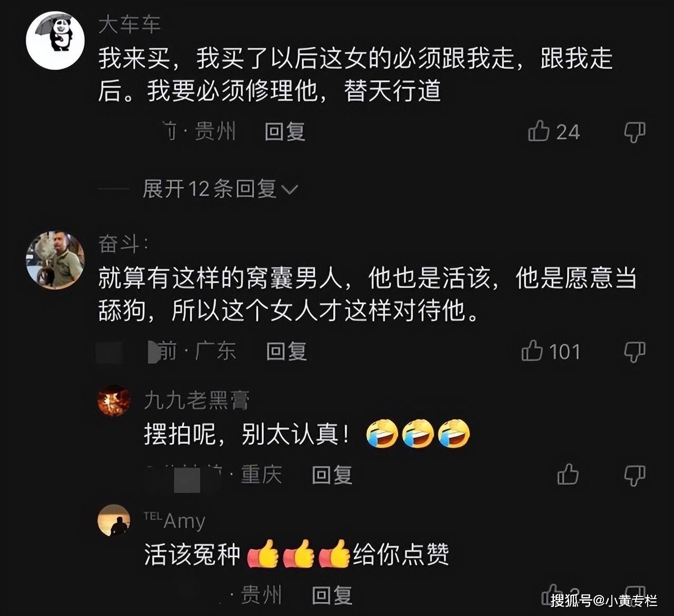The image size is (674, 616).
Task: Open username Amy
Action: pos(175,521)
